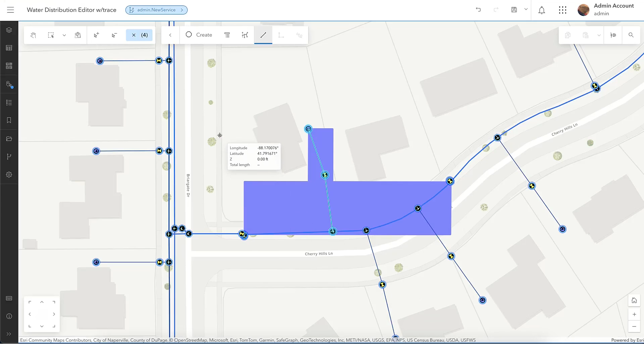Click the paste features icon

(x=586, y=35)
